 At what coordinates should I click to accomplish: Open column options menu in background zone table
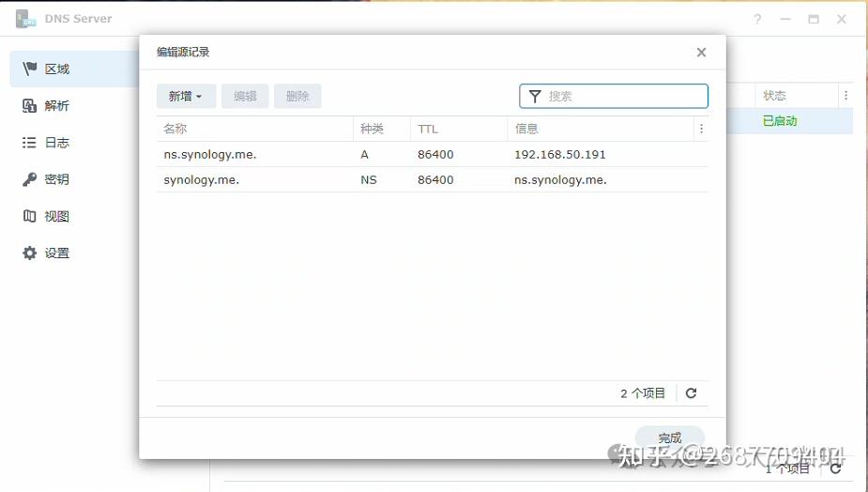click(845, 95)
